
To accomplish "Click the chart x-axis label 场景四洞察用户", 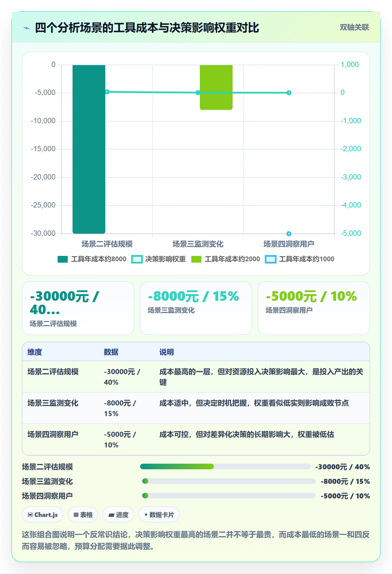I will pos(289,244).
